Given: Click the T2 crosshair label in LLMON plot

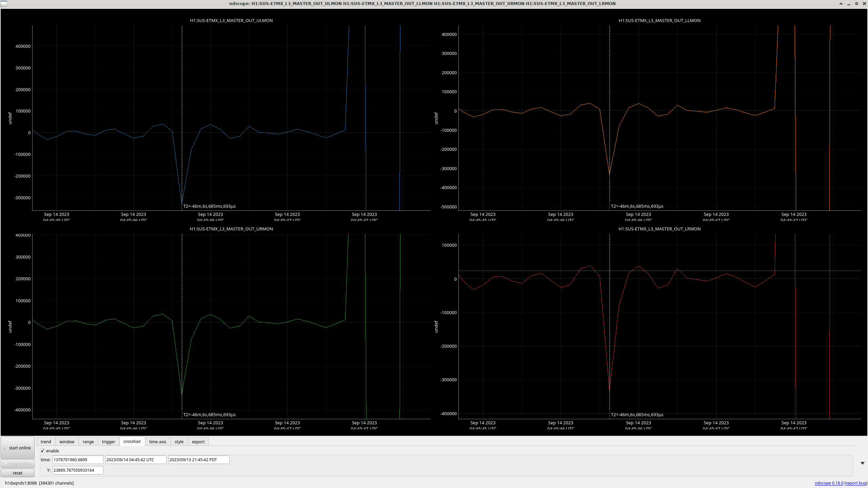Looking at the screenshot, I should [637, 206].
